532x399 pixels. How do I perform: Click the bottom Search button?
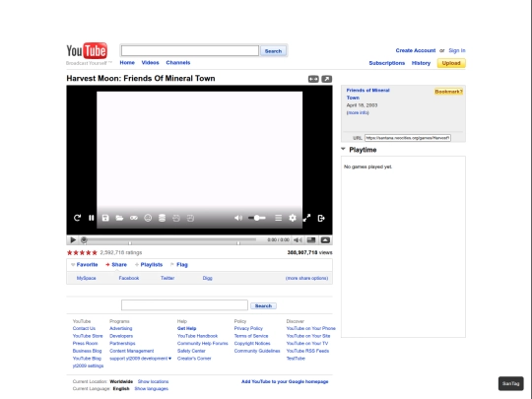[x=263, y=306]
